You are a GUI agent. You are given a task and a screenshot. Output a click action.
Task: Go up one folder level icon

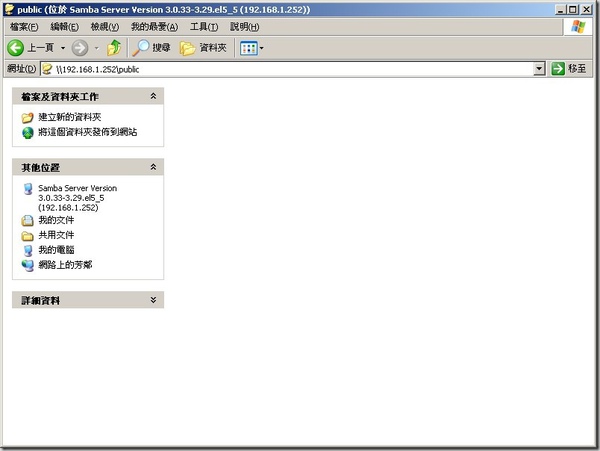[x=114, y=48]
